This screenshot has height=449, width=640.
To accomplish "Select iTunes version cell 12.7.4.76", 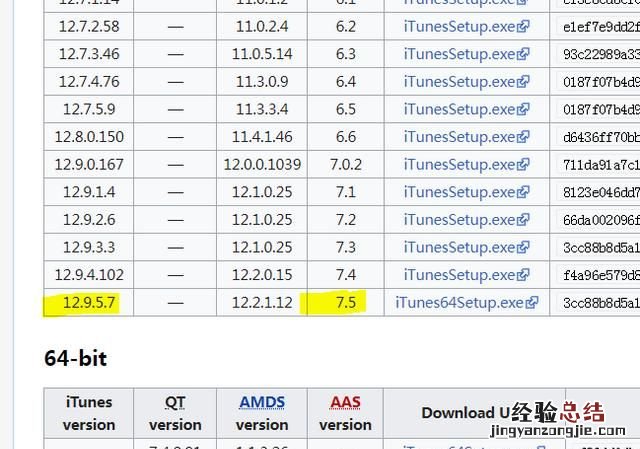I will pos(89,82).
